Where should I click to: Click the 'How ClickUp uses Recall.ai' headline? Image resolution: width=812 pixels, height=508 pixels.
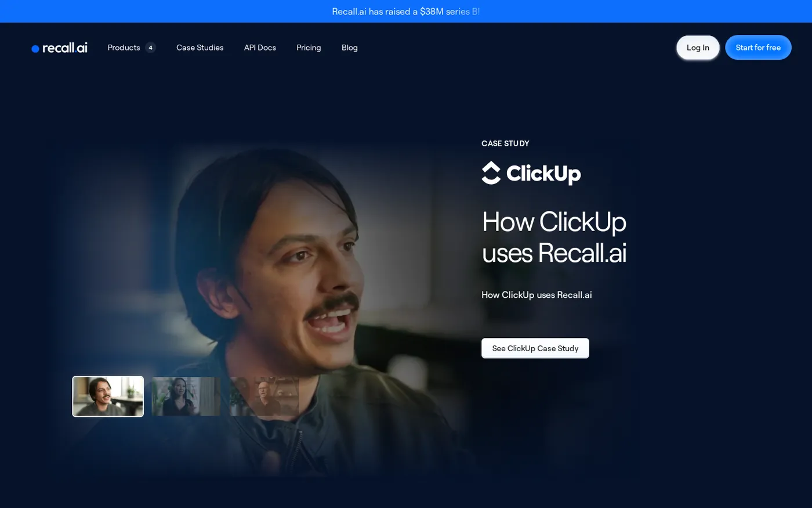click(x=554, y=237)
